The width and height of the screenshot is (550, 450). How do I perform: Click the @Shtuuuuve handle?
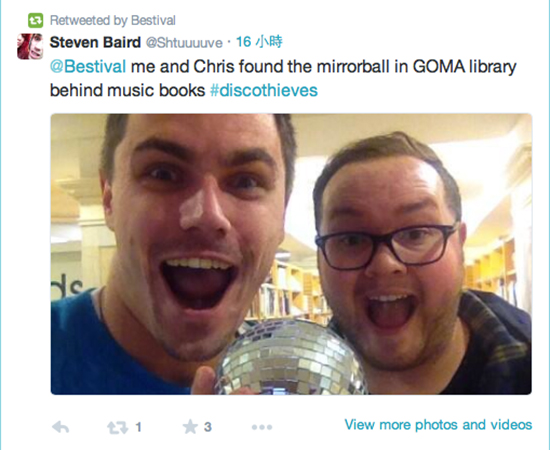[x=184, y=43]
